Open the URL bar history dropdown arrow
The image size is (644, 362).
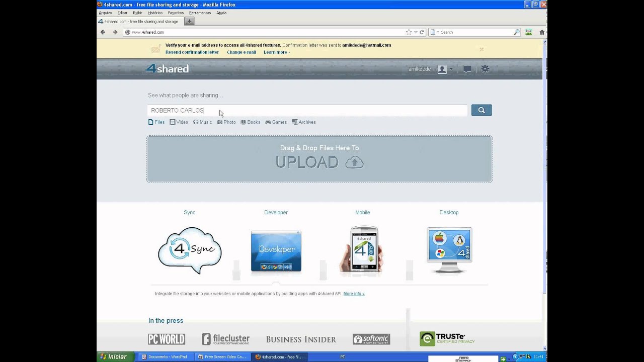click(x=415, y=32)
